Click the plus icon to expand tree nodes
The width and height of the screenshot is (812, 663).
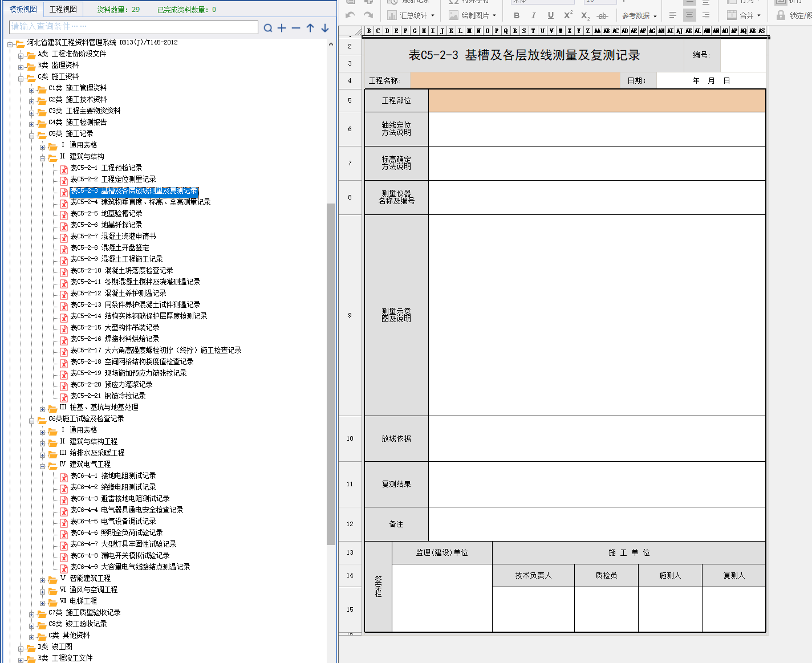click(282, 27)
